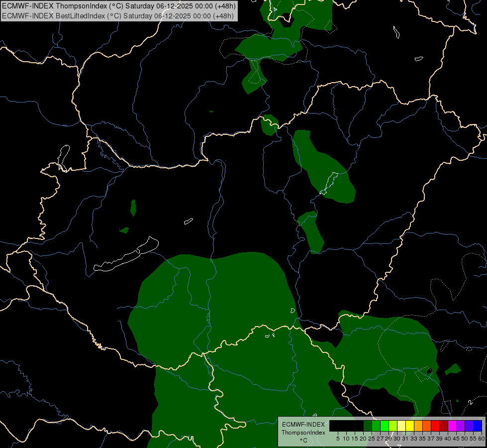Click the legend tick label '30'
The width and height of the screenshot is (487, 448).
click(x=397, y=439)
